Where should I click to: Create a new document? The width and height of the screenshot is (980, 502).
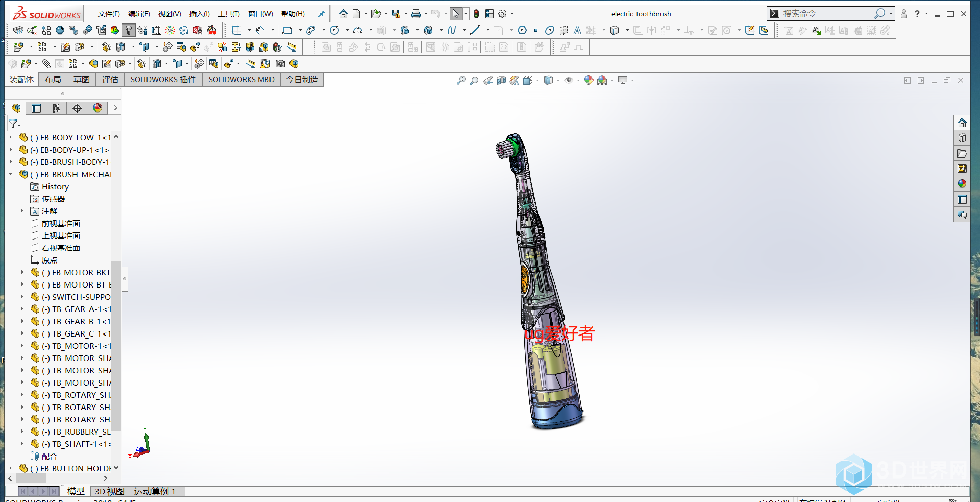356,14
